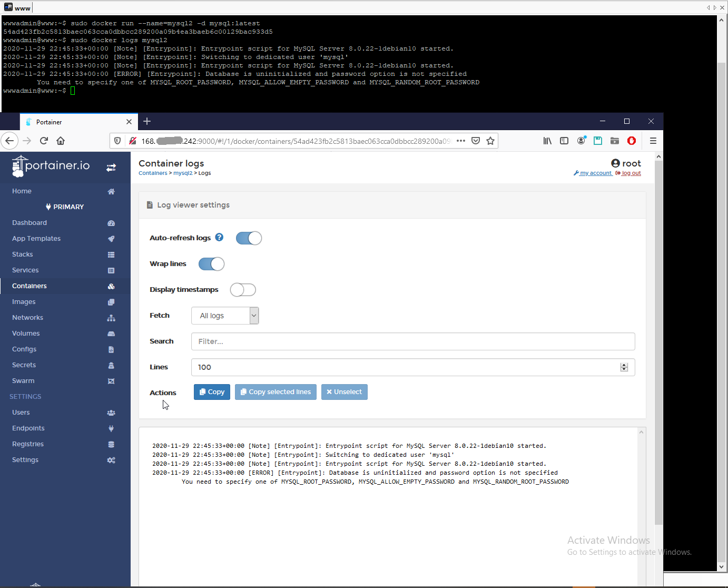
Task: Reload the page in the browser
Action: click(x=44, y=141)
